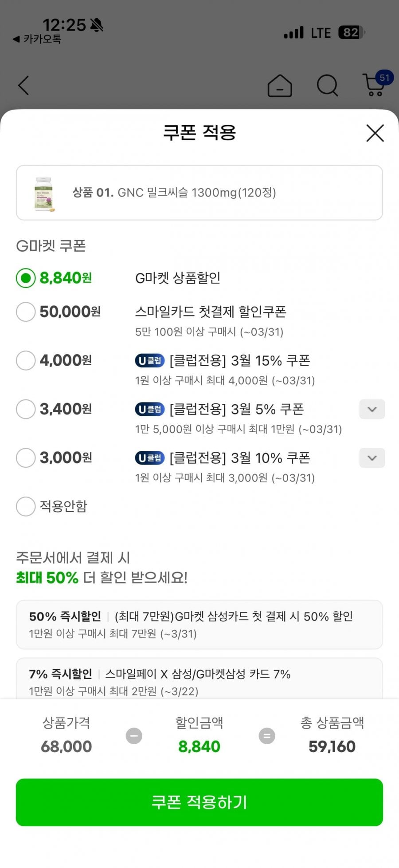The image size is (399, 868).
Task: Close the 쿠폰 적용 sheet
Action: [x=375, y=133]
